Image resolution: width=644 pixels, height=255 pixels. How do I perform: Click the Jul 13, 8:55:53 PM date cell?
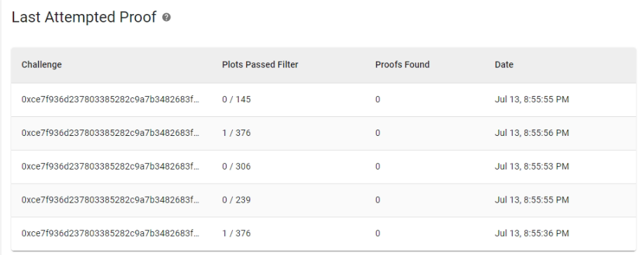point(532,167)
